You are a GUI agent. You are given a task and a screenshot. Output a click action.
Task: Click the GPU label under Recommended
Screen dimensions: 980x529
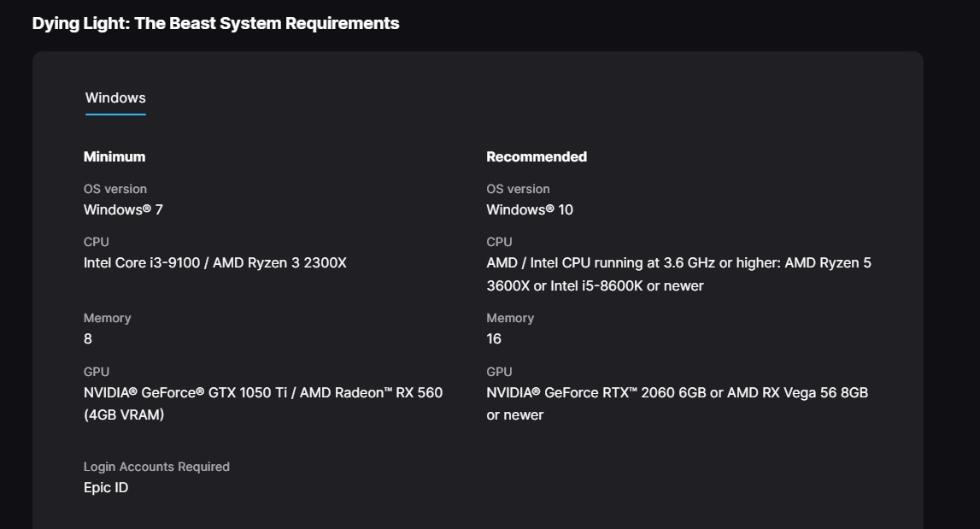pos(499,372)
